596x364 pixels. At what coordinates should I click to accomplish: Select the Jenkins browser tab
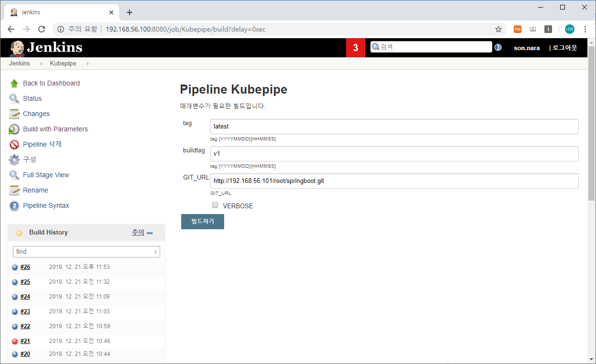pyautogui.click(x=62, y=12)
